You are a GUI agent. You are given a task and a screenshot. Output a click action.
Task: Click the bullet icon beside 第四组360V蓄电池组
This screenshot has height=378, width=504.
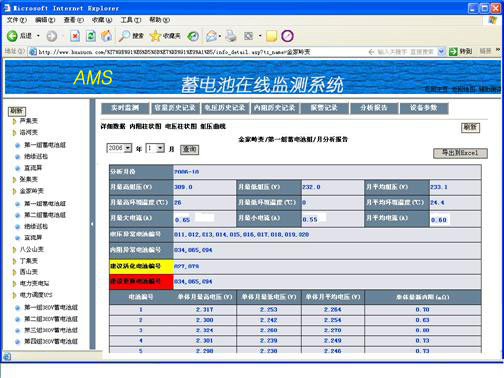(18, 341)
